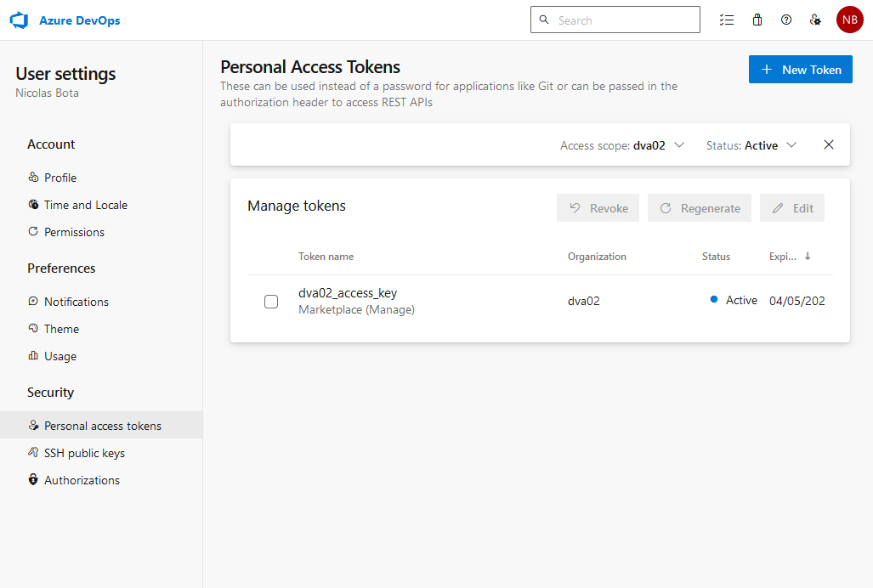Open Azure DevOps home link text

point(80,20)
